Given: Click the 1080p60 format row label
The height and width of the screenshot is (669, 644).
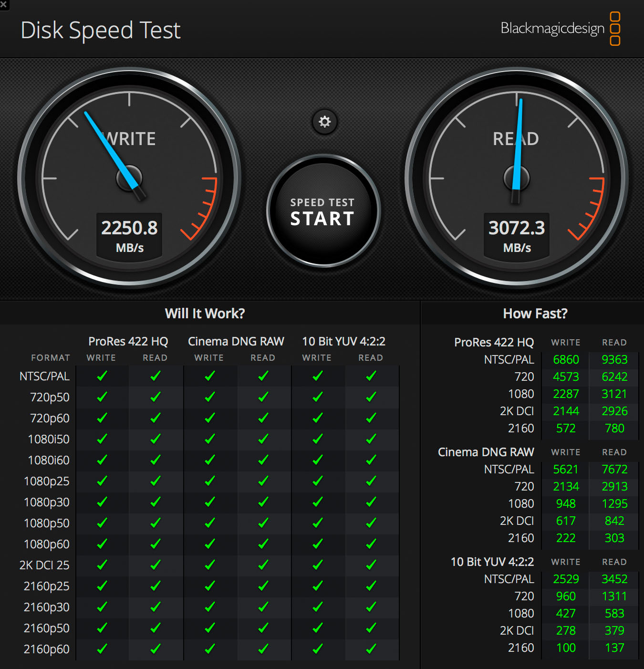Looking at the screenshot, I should click(47, 544).
